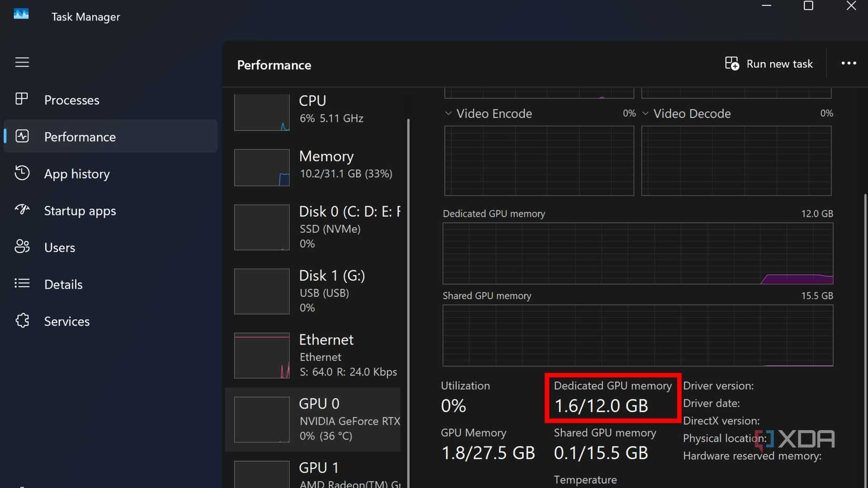Open the Startup apps page
Image resolution: width=868 pixels, height=488 pixels.
point(110,210)
